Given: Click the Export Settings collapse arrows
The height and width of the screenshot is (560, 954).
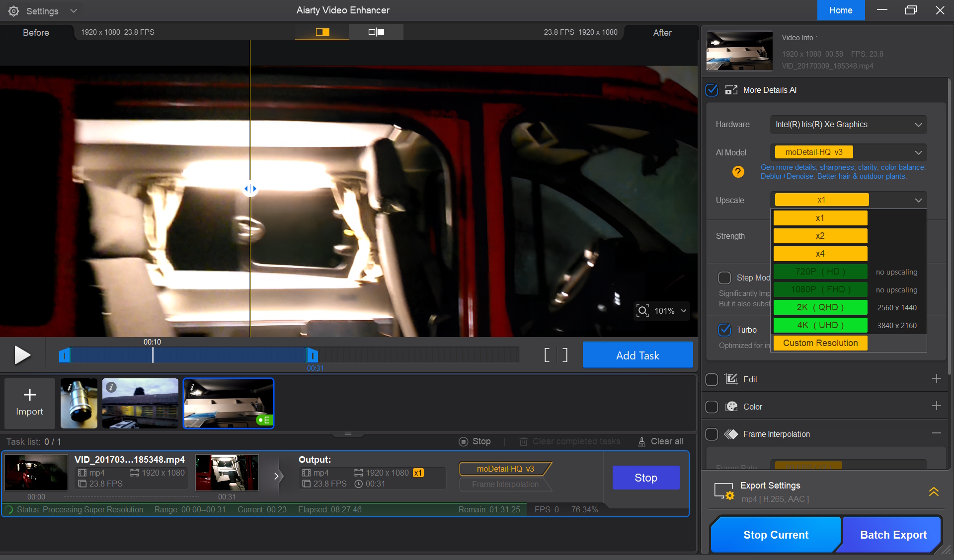Looking at the screenshot, I should click(x=934, y=491).
